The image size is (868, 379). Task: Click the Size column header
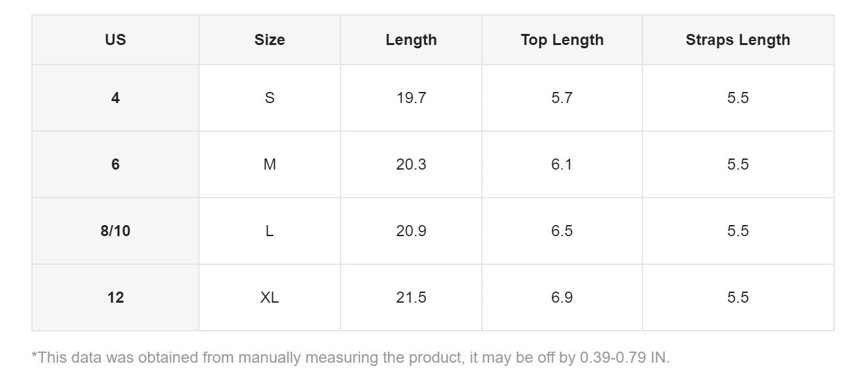[x=269, y=40]
